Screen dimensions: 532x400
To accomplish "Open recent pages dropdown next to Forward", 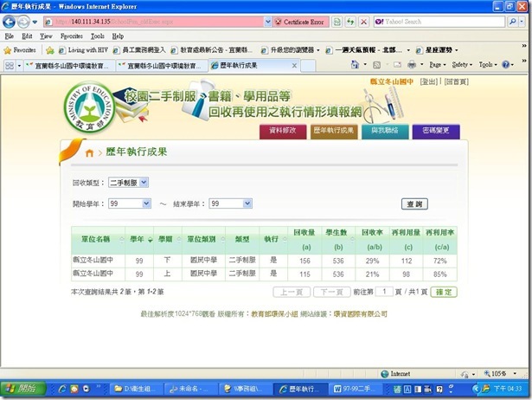I will tap(35, 23).
